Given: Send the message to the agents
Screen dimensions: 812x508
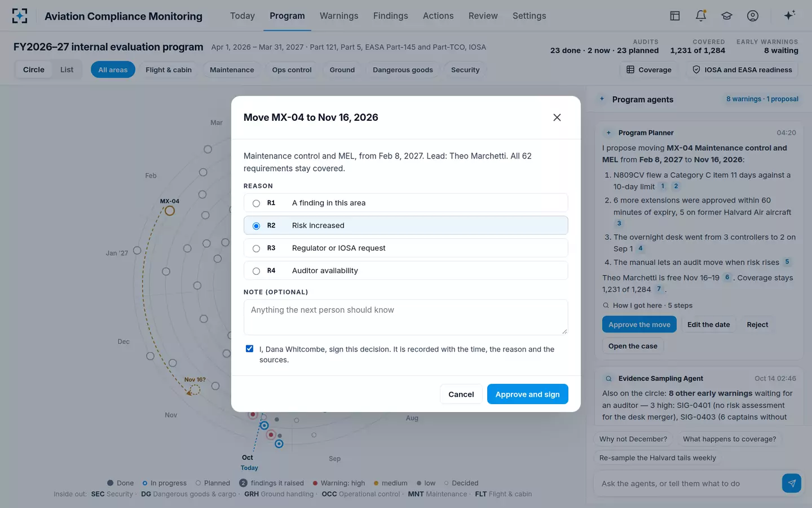Looking at the screenshot, I should pyautogui.click(x=792, y=483).
